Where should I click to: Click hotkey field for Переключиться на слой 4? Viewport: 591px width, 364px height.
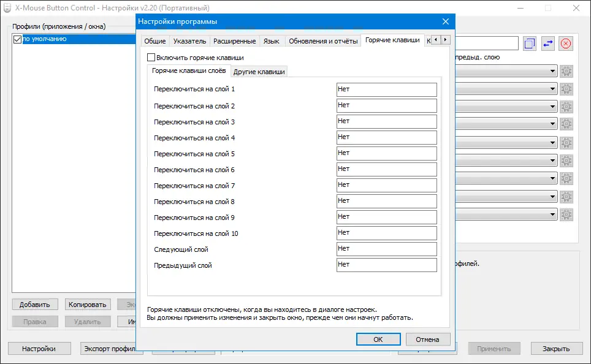pyautogui.click(x=387, y=137)
